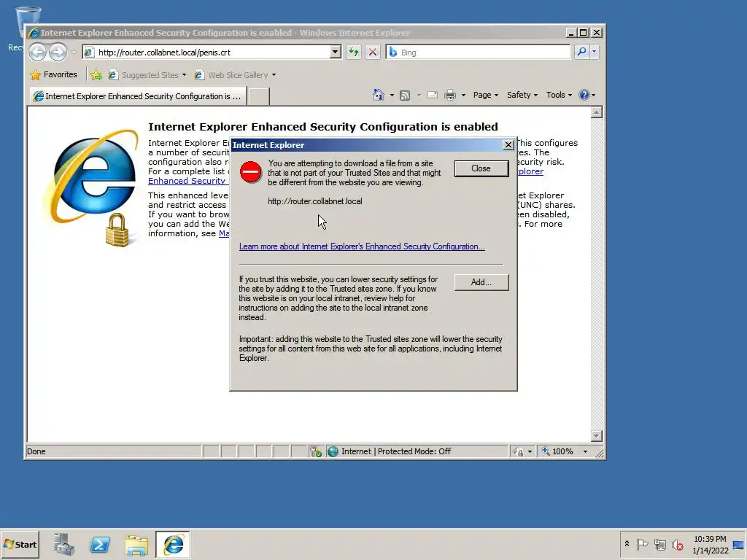
Task: Open the Start menu
Action: 20,544
